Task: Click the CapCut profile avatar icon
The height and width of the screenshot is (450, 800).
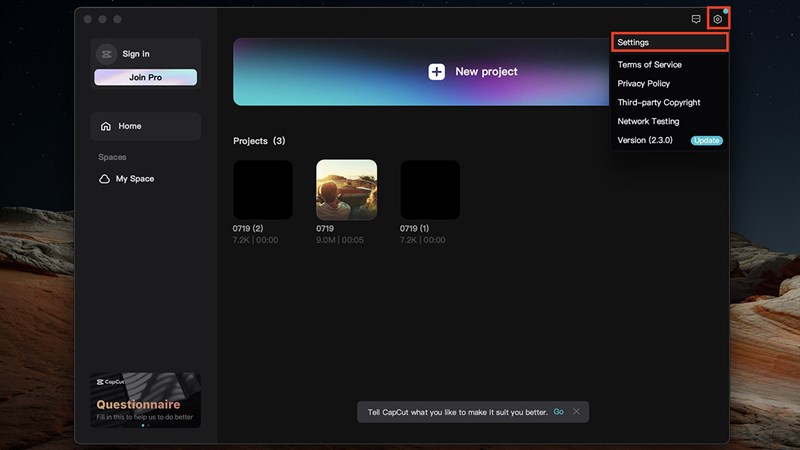Action: (x=107, y=54)
